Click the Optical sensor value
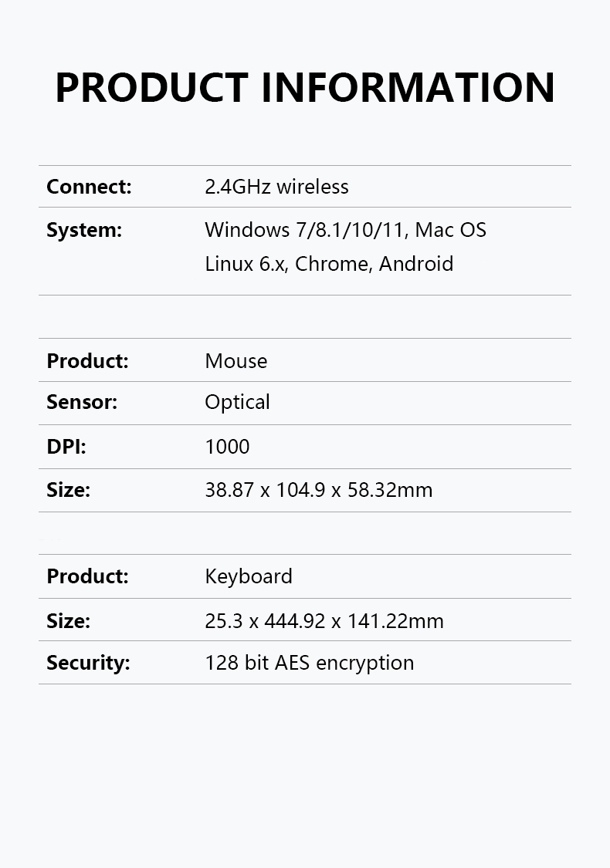 (x=237, y=403)
